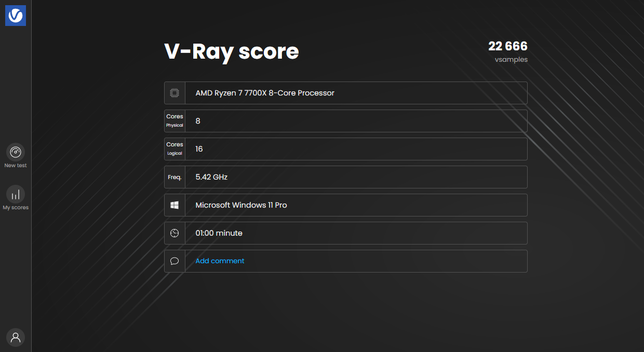Open the user account profile icon
This screenshot has height=352, width=644.
pos(16,337)
